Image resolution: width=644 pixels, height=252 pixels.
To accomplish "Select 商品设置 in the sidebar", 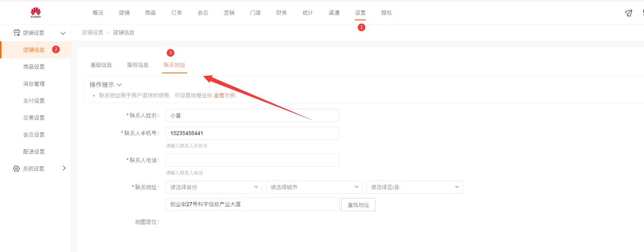I will click(34, 67).
